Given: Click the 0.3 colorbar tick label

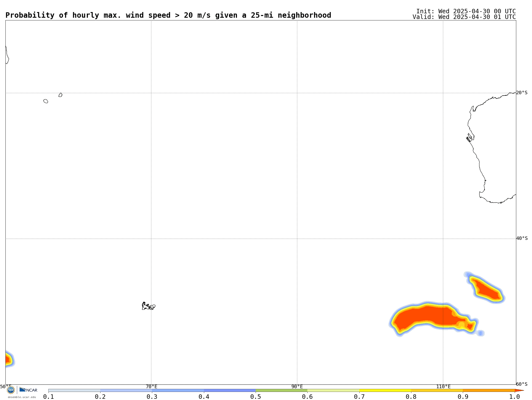Looking at the screenshot, I should (x=152, y=397).
